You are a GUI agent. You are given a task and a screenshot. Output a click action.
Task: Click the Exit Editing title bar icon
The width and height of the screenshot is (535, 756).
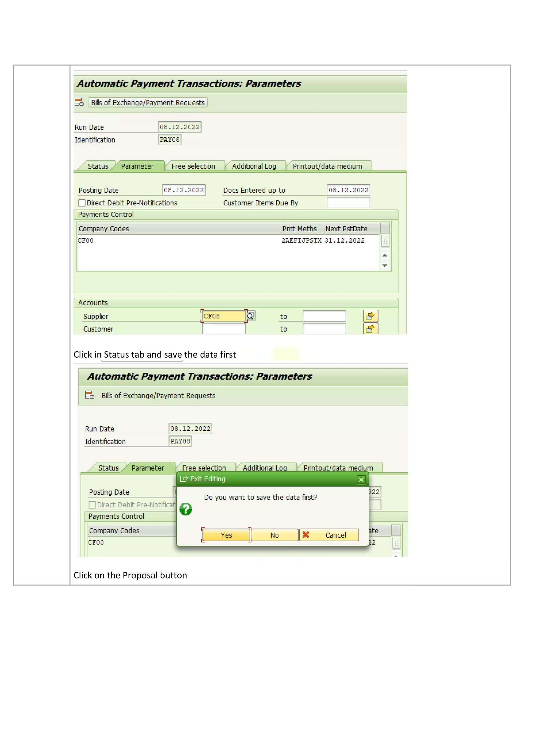[184, 479]
